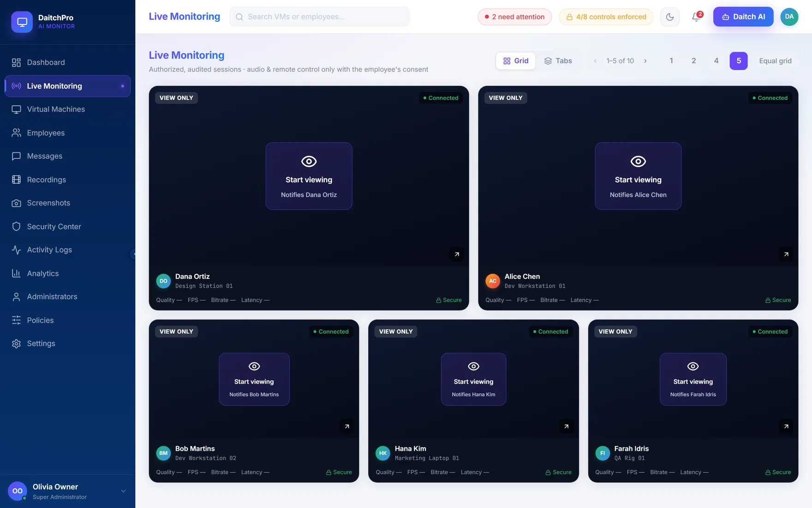Open the Employees section
The image size is (812, 508).
coord(67,133)
